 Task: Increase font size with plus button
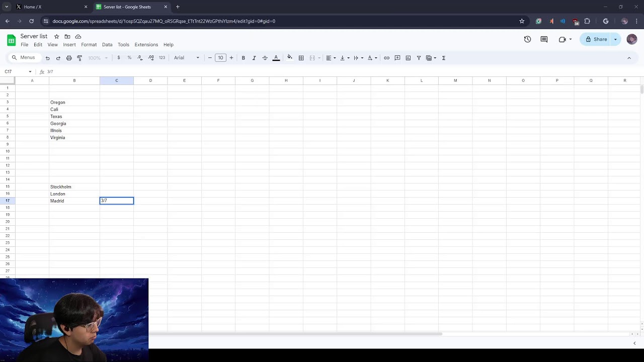[231, 58]
